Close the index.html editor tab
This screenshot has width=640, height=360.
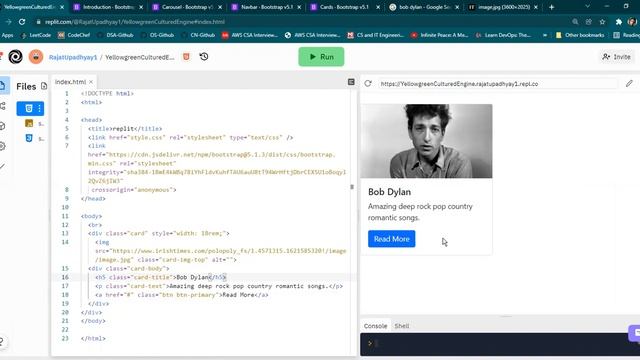pyautogui.click(x=91, y=82)
